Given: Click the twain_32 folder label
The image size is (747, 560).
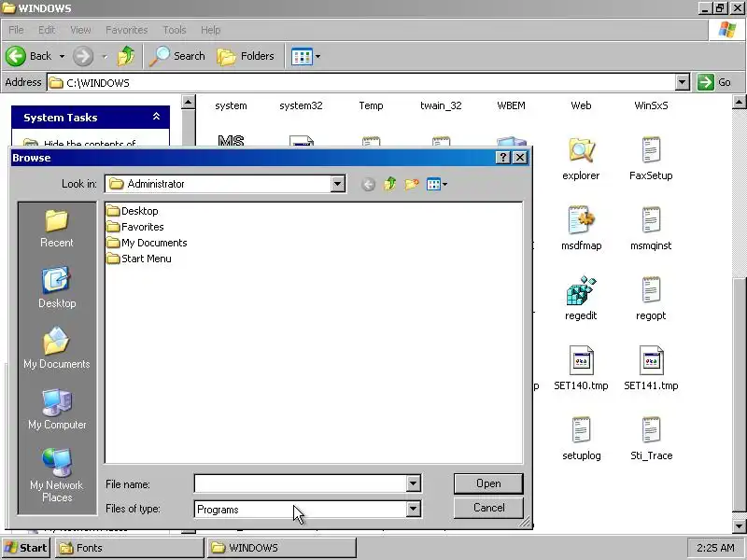Looking at the screenshot, I should (441, 105).
